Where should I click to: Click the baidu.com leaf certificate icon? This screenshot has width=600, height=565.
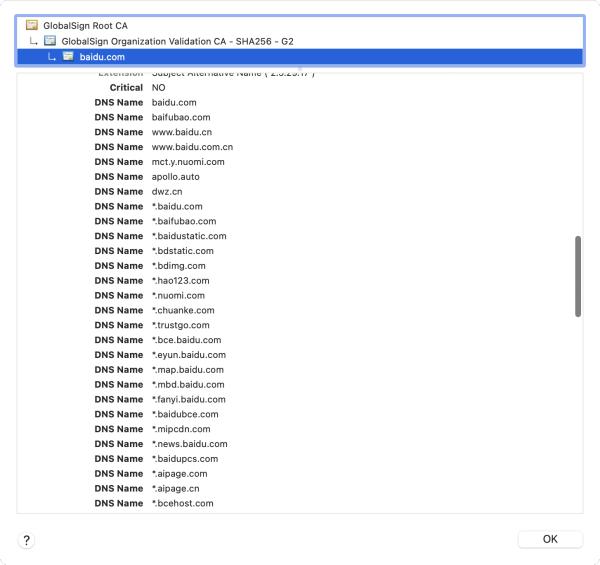click(x=68, y=57)
